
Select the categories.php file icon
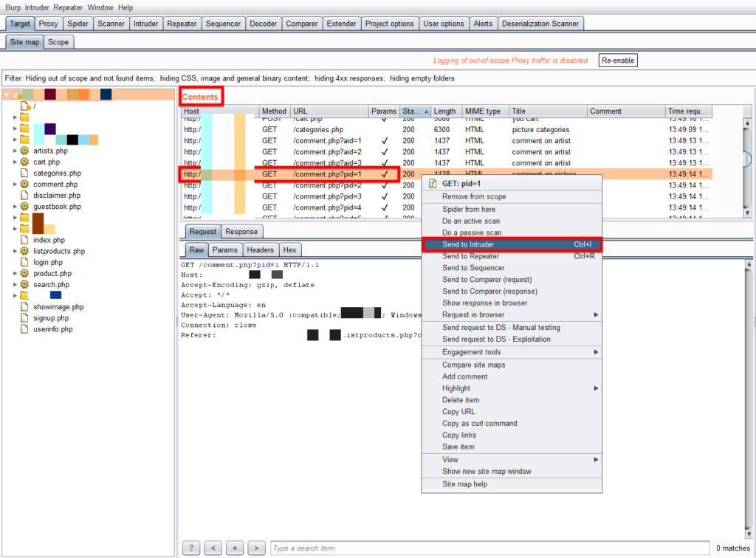24,173
